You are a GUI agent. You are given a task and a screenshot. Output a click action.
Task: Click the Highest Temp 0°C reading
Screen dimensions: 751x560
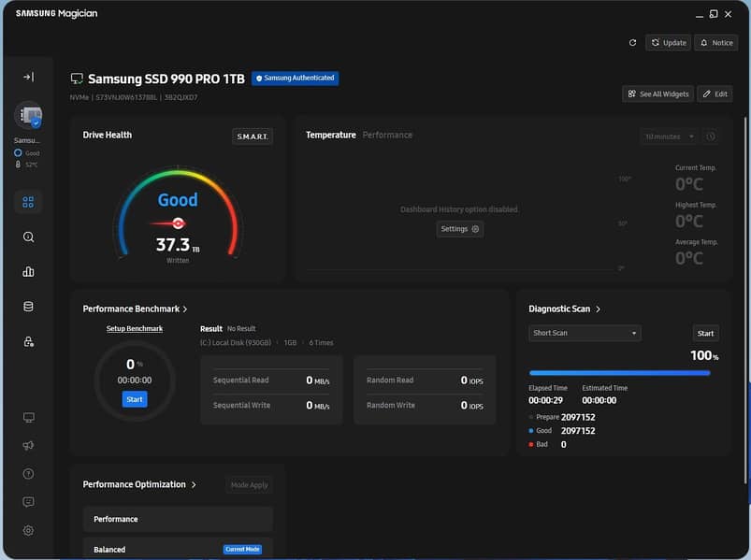point(689,222)
